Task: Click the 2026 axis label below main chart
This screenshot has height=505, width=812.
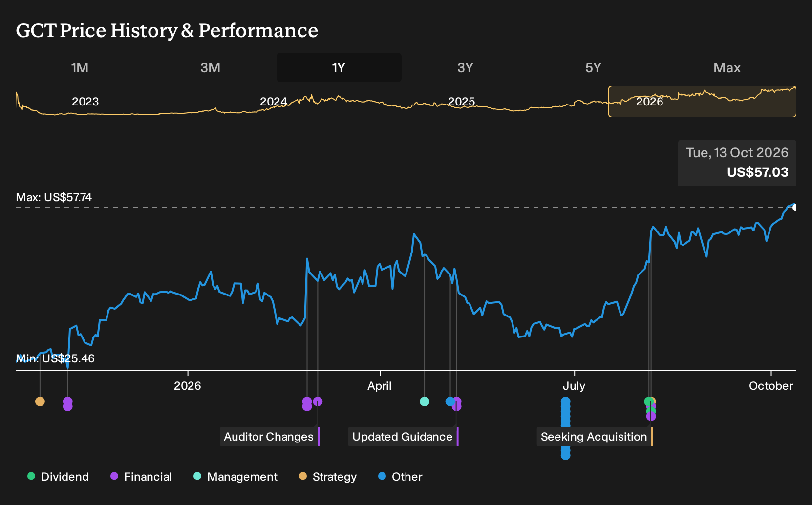Action: 188,386
